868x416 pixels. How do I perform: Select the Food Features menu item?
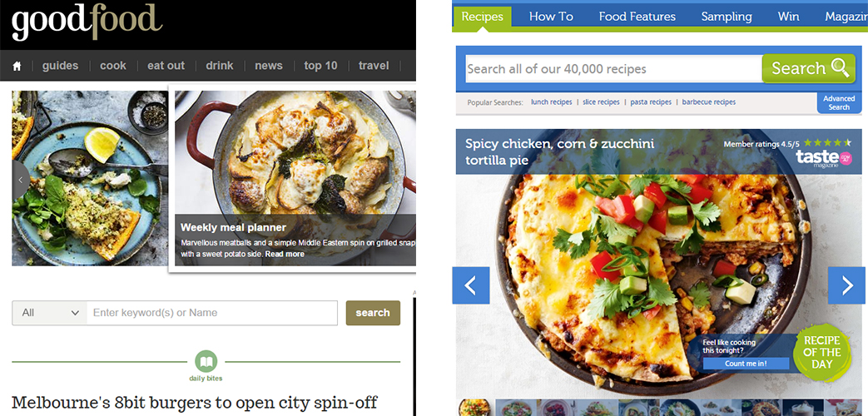(637, 17)
